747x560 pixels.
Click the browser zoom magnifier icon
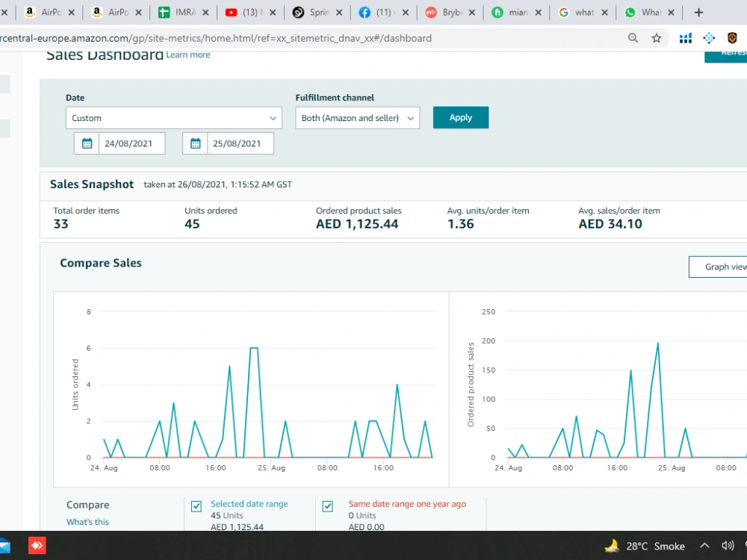[x=633, y=38]
